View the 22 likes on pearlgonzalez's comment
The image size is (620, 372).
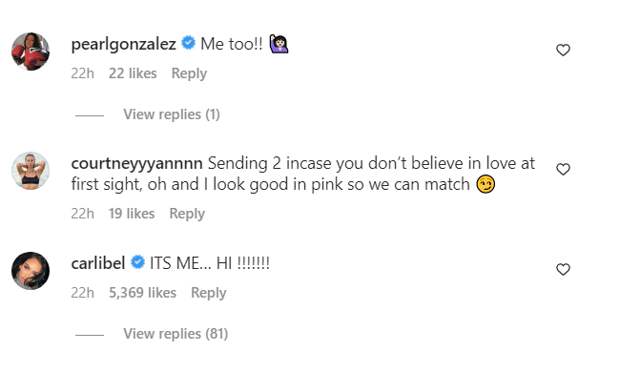pos(133,74)
